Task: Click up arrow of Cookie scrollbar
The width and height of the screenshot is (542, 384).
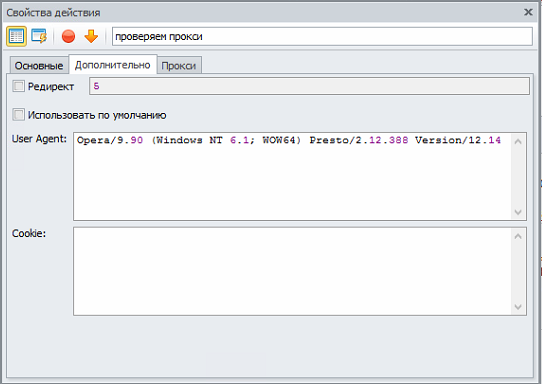Action: 518,236
